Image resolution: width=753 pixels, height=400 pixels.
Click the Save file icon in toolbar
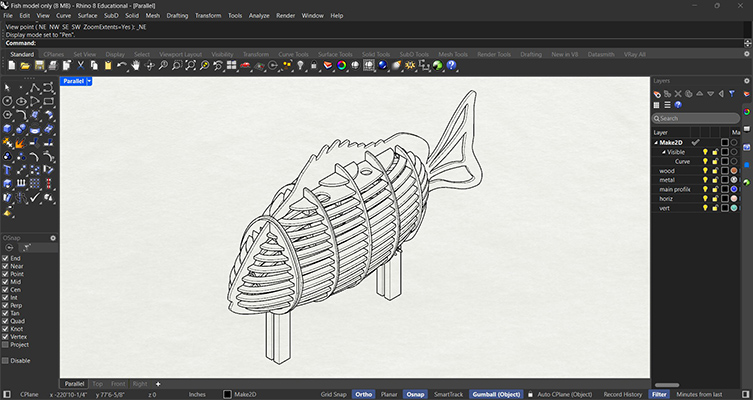[x=38, y=66]
